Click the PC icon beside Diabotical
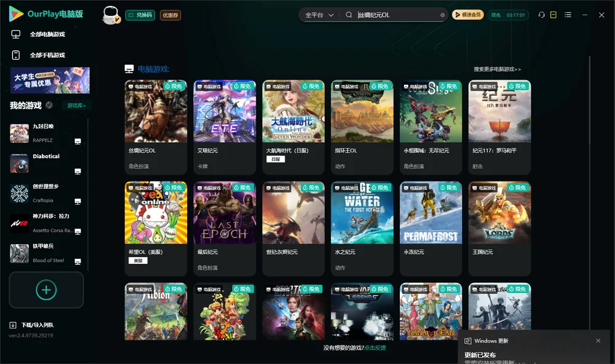 click(77, 172)
